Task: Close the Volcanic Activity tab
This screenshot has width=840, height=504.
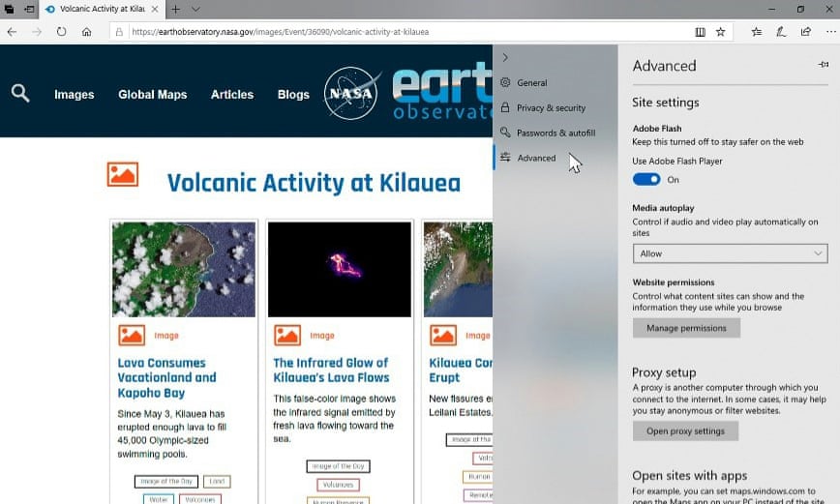Action: 155,9
